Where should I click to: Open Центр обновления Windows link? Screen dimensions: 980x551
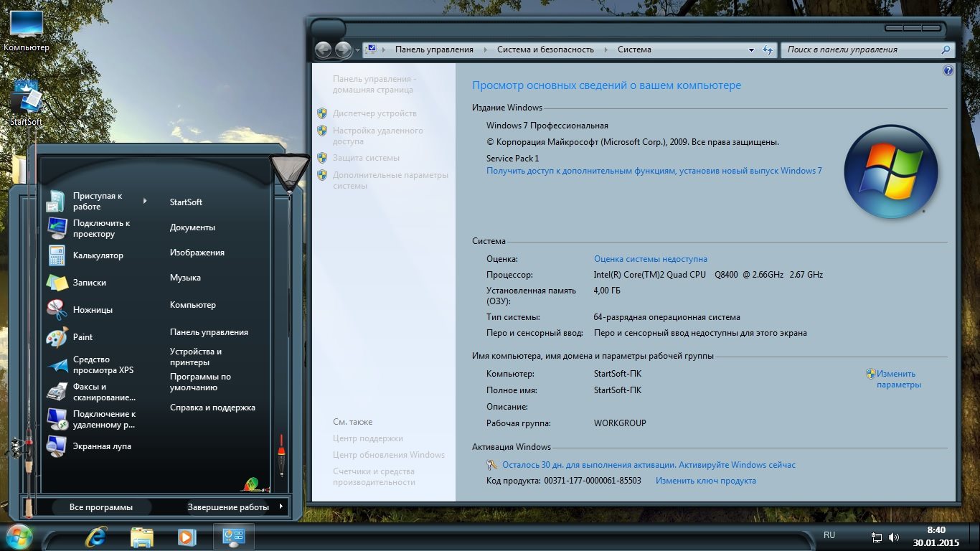[x=389, y=455]
